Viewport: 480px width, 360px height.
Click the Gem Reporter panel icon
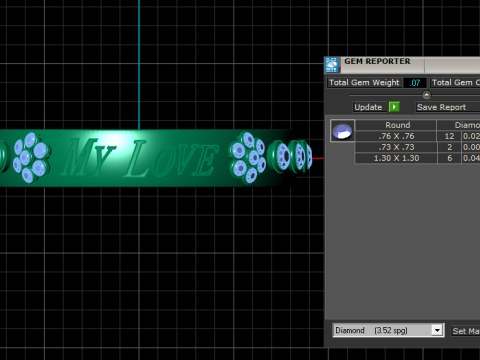click(x=332, y=65)
